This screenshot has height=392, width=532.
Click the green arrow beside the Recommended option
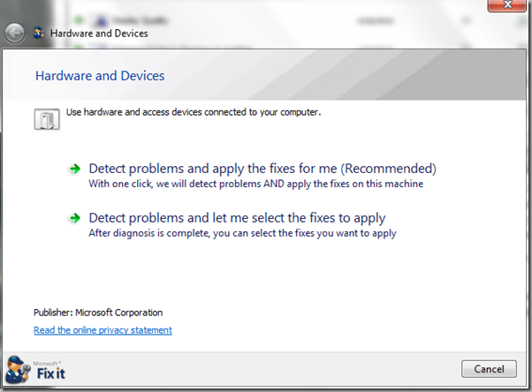click(x=74, y=169)
